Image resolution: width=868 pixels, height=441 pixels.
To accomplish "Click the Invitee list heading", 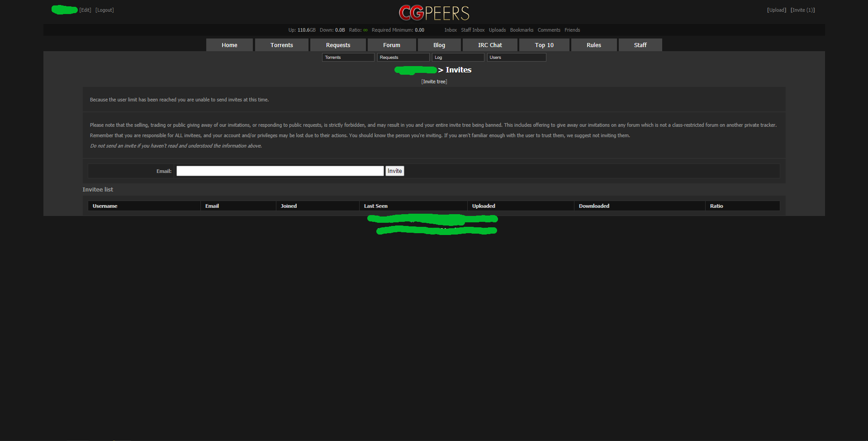I will (98, 189).
